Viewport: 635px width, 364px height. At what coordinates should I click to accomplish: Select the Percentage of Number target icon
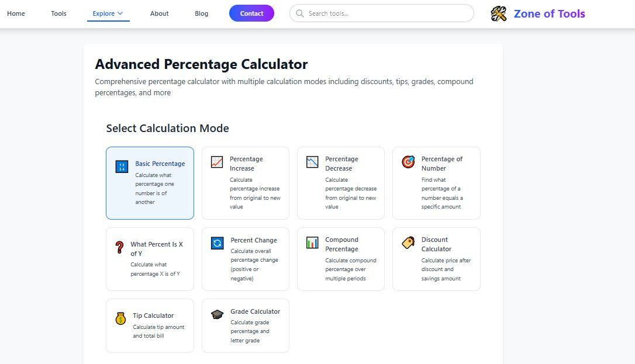pos(408,162)
